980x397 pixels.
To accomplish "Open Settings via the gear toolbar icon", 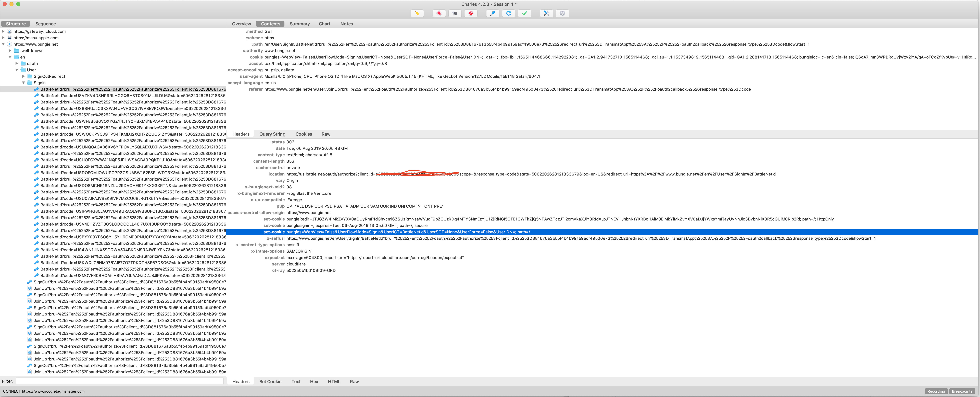I will (562, 13).
